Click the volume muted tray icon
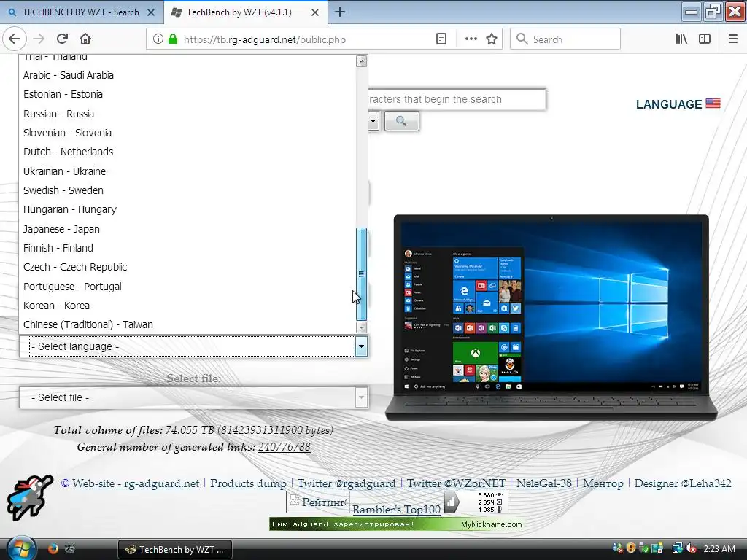 pos(692,549)
